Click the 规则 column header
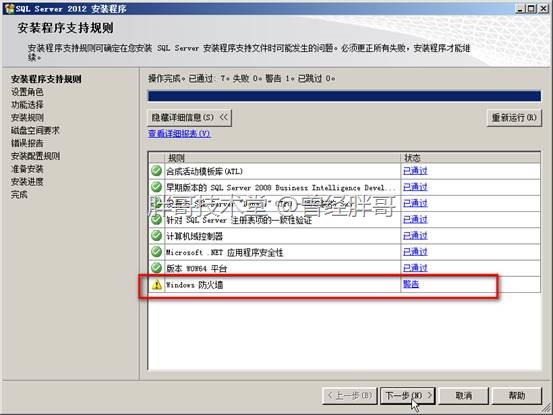Screen dimensions: 553x415 [282, 158]
